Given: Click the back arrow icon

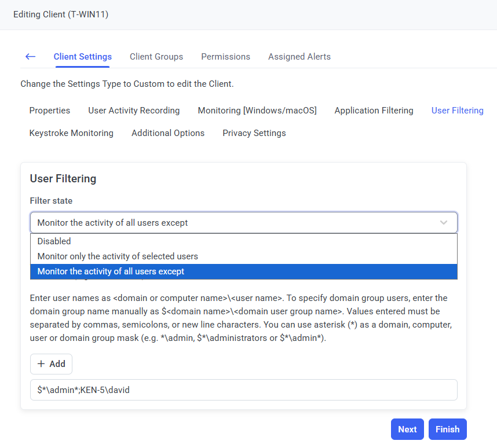Looking at the screenshot, I should pos(31,57).
